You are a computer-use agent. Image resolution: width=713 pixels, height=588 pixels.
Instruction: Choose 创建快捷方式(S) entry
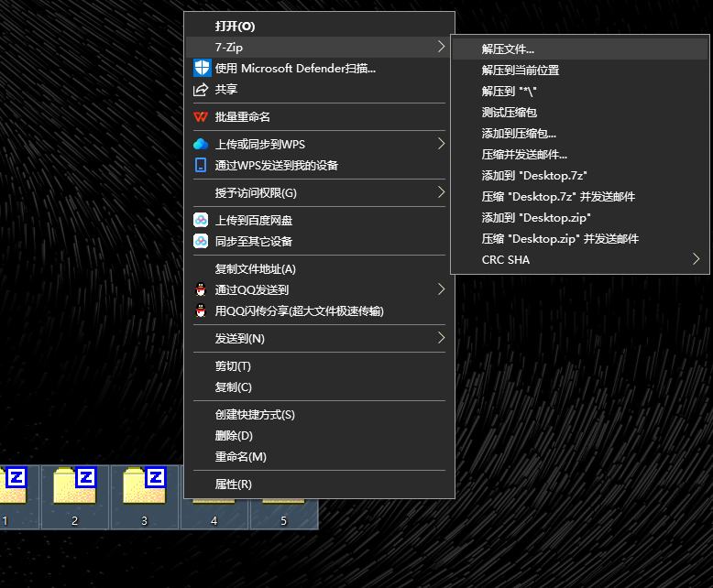point(319,414)
